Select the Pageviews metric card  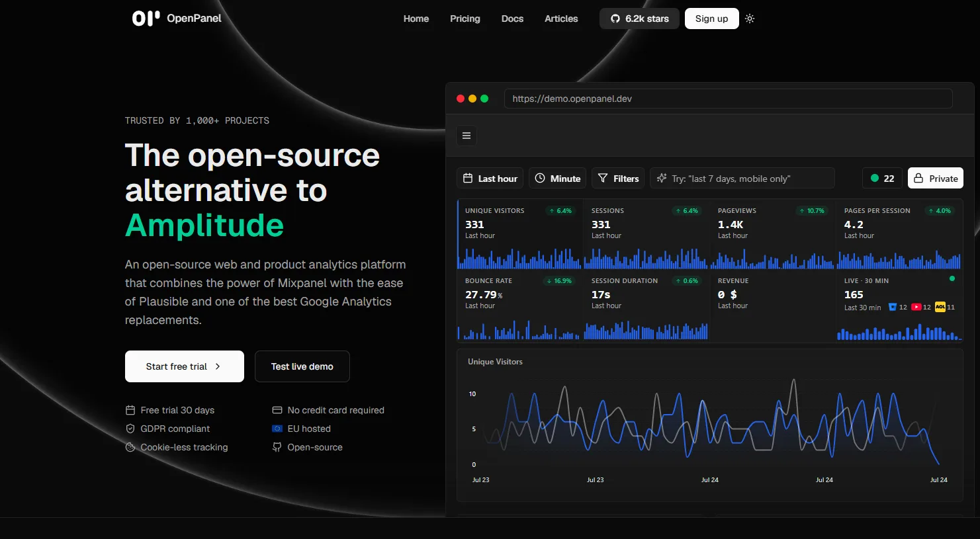(773, 235)
